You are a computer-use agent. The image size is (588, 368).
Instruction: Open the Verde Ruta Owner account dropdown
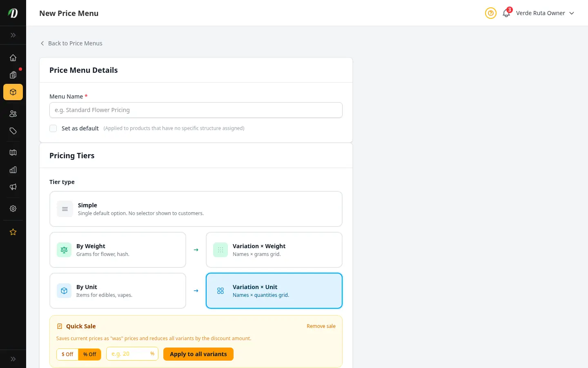[545, 13]
